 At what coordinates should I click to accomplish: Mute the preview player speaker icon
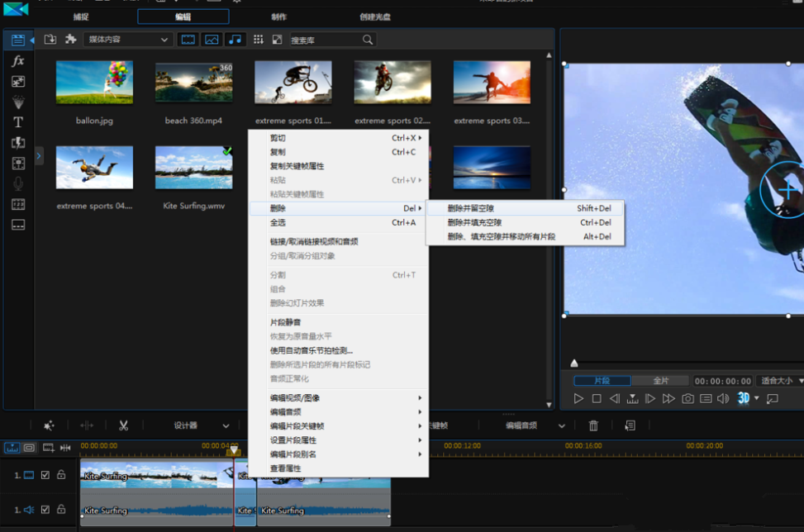tap(723, 398)
